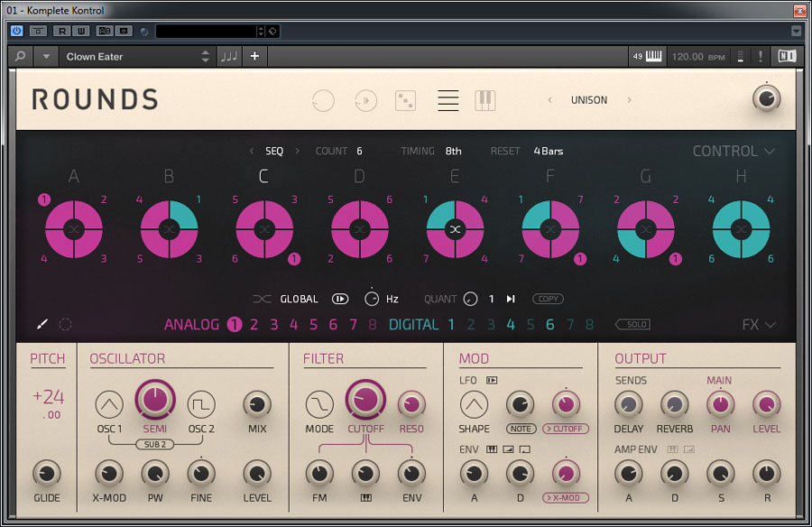
Task: Click the filter CUTOFF knob
Action: (x=364, y=399)
